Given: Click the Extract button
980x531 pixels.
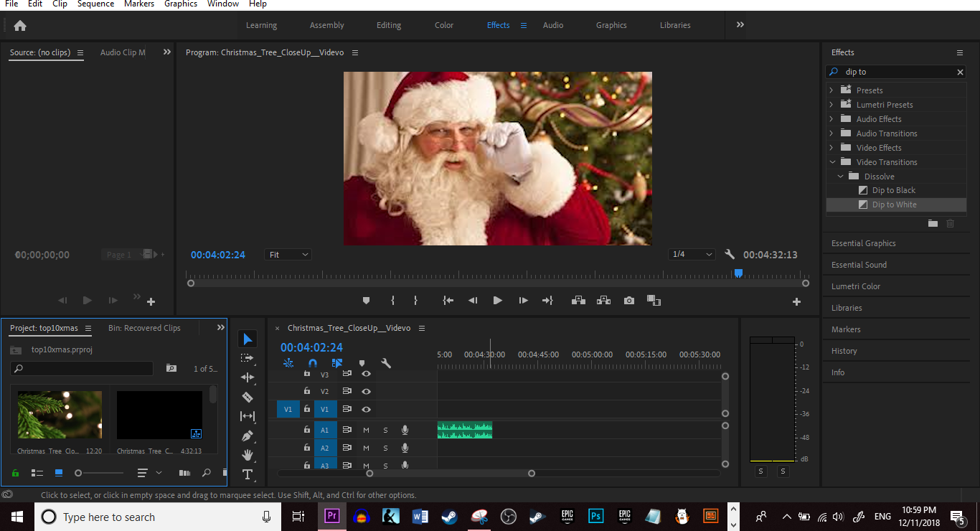Looking at the screenshot, I should (x=603, y=301).
